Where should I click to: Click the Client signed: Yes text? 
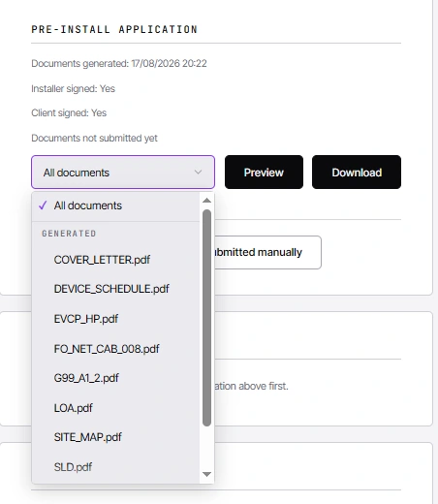69,112
